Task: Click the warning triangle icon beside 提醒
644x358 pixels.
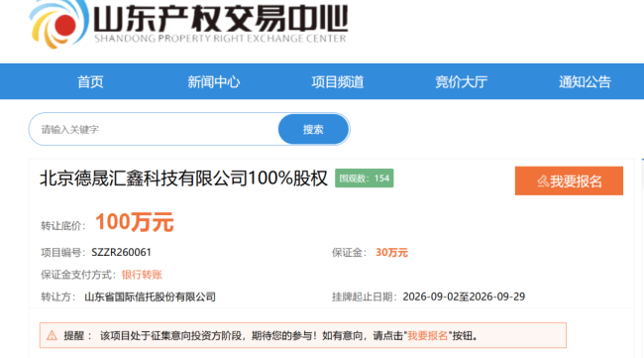Action: point(52,336)
